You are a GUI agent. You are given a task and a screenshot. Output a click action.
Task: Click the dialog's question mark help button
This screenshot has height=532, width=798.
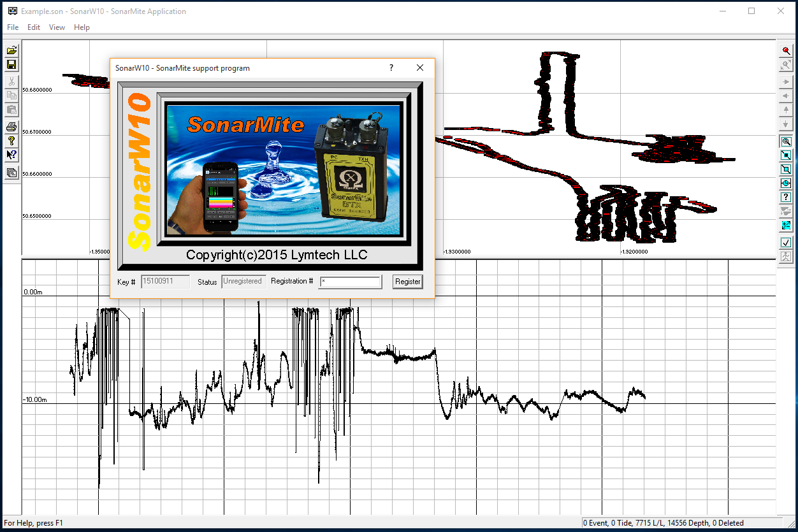(391, 68)
